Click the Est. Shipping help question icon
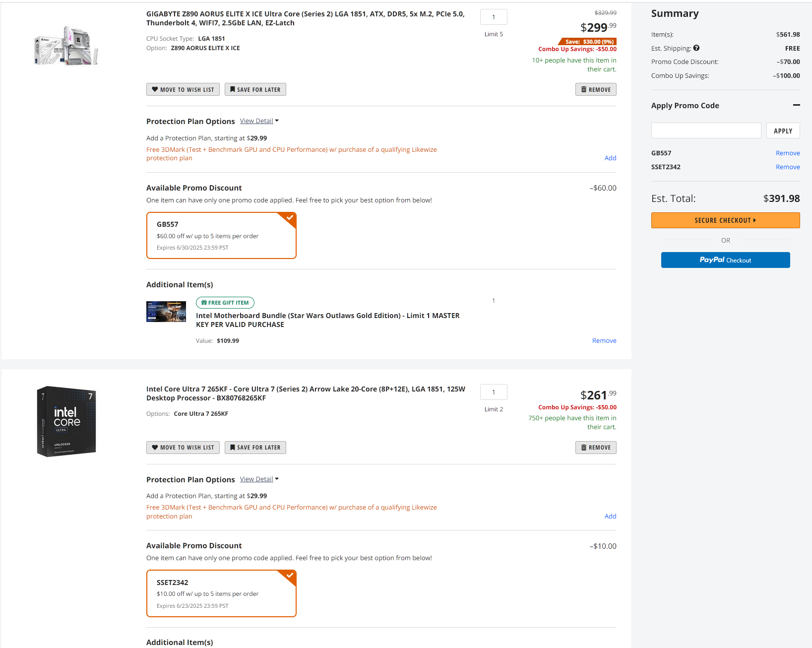The height and width of the screenshot is (648, 812). click(x=696, y=48)
